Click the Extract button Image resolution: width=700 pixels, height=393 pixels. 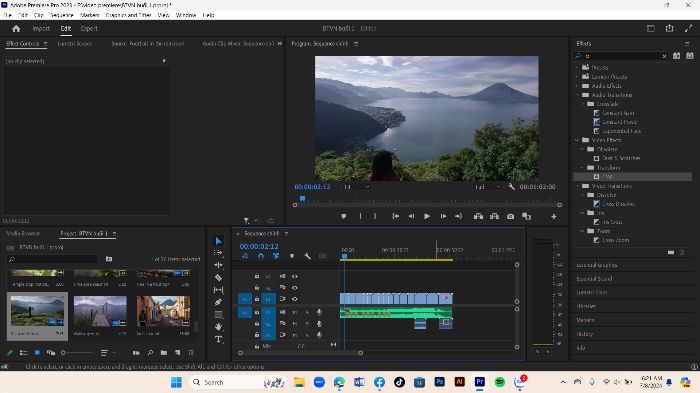[494, 216]
